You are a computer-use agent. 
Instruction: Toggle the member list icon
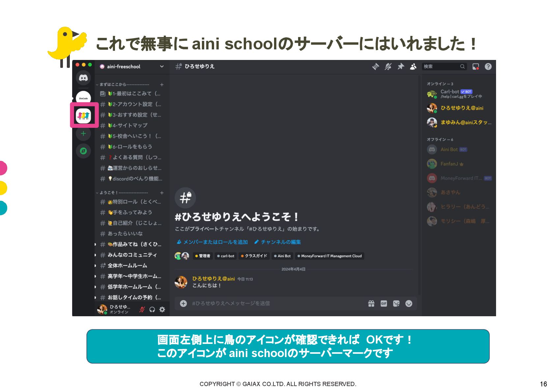[413, 67]
